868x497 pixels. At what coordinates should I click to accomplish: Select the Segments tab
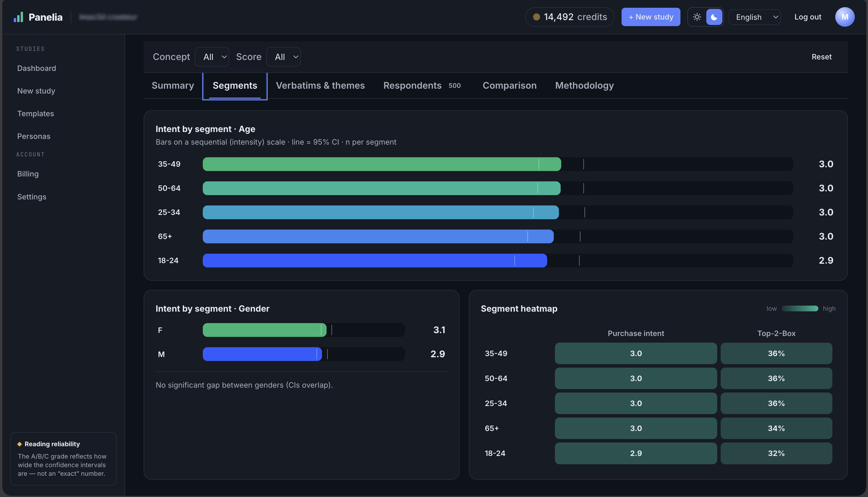pyautogui.click(x=235, y=85)
